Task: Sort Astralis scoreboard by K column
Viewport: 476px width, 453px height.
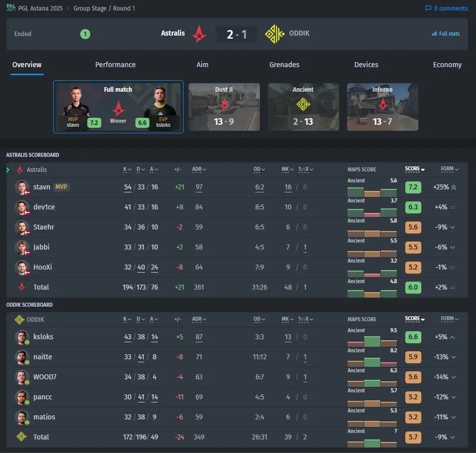Action: coord(127,169)
